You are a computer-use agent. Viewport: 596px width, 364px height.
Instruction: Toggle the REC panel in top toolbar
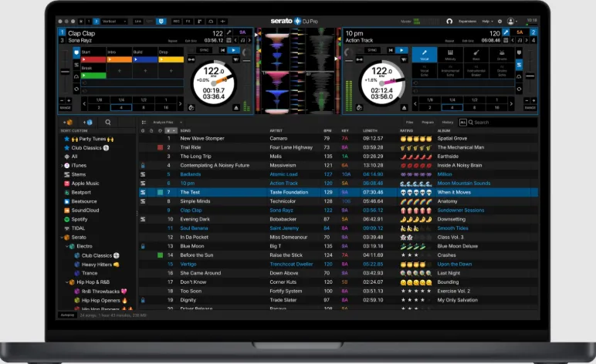[x=176, y=22]
